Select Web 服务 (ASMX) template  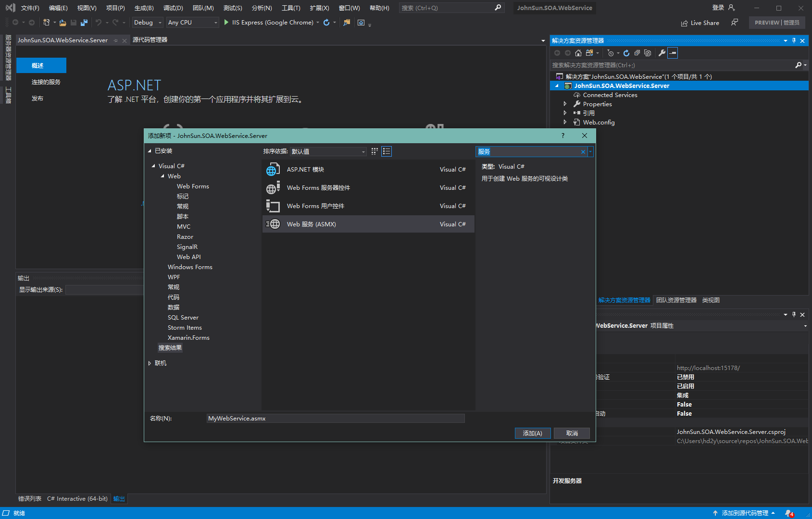pos(368,224)
